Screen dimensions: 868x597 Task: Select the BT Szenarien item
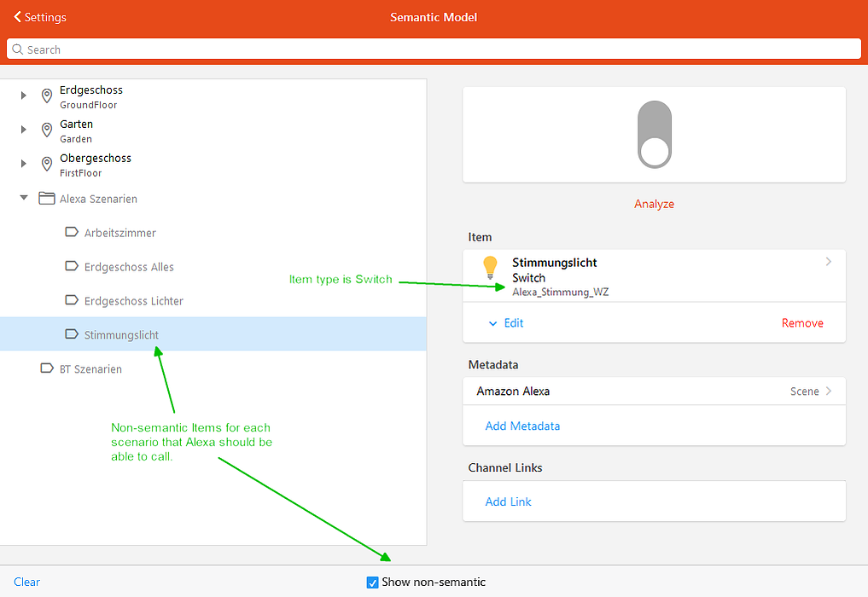click(213, 368)
